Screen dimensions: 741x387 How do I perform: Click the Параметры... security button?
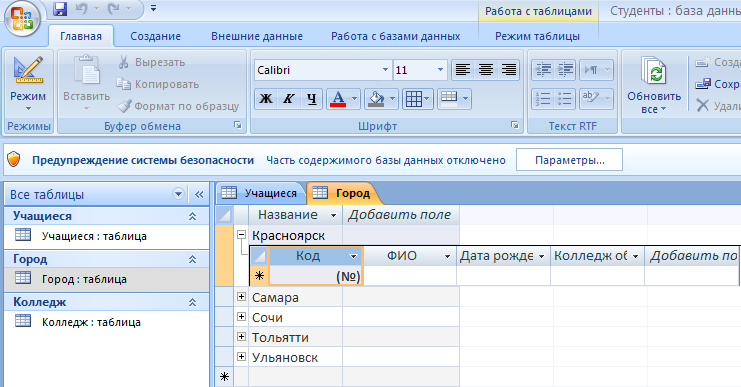pos(569,160)
